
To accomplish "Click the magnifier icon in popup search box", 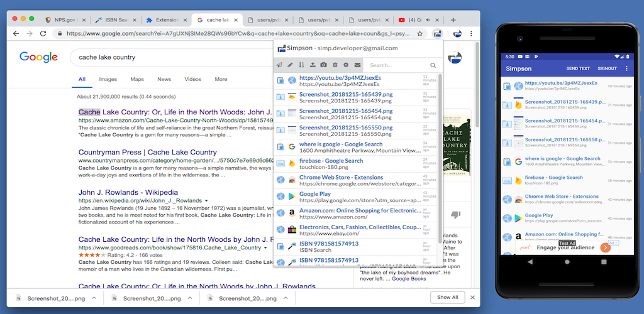I will [x=433, y=65].
